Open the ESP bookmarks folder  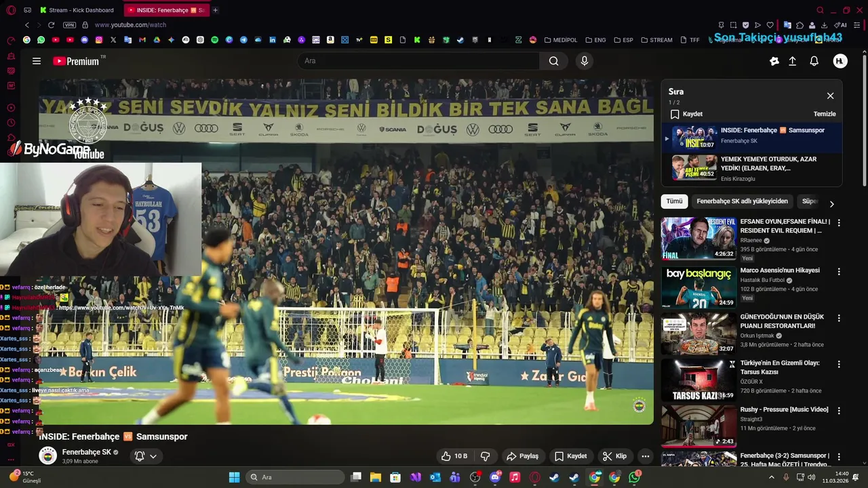tap(624, 40)
